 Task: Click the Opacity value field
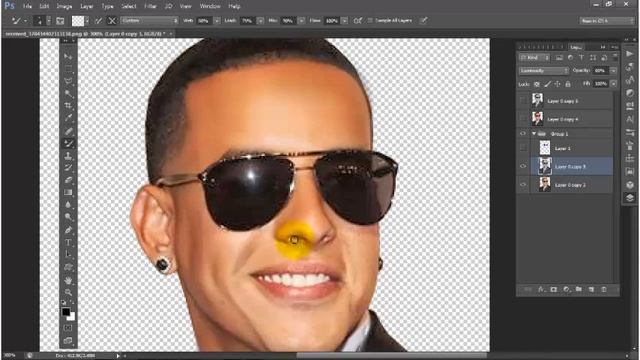pyautogui.click(x=600, y=71)
